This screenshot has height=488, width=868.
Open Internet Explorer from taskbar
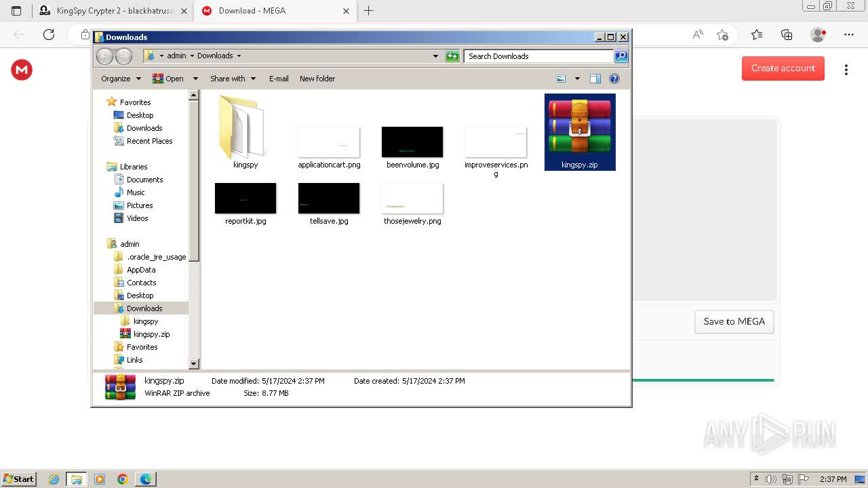click(54, 479)
